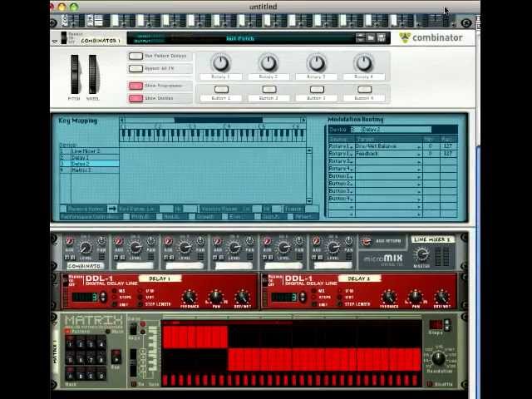Click Delay 1 feedback knob
532x399 pixels.
[x=189, y=297]
